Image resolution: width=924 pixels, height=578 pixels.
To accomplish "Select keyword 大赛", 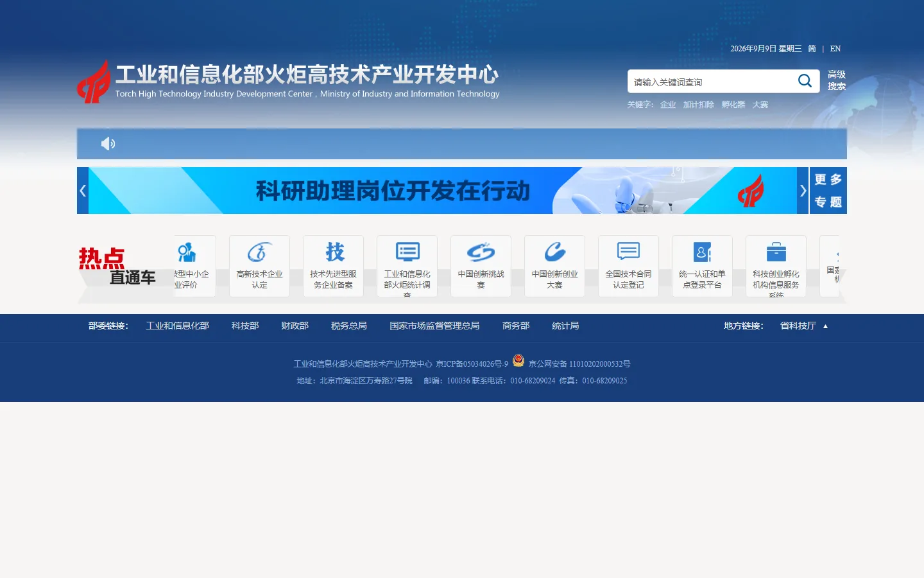I will pos(760,105).
